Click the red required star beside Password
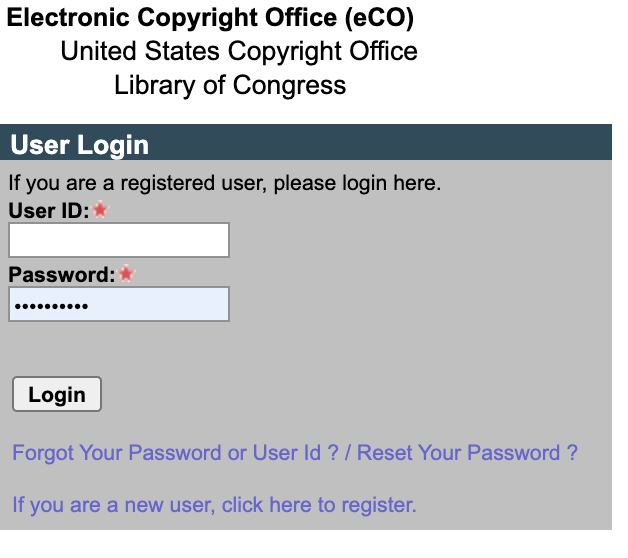The width and height of the screenshot is (628, 558). (126, 274)
